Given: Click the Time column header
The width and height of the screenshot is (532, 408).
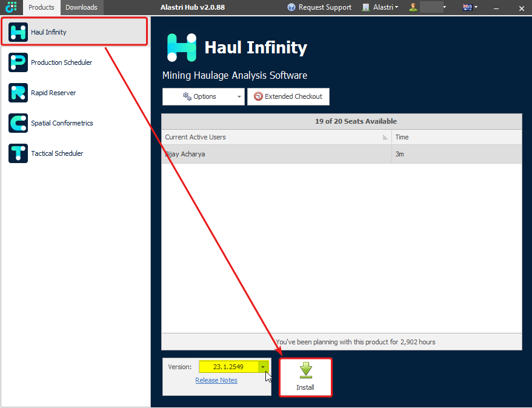Looking at the screenshot, I should (457, 138).
